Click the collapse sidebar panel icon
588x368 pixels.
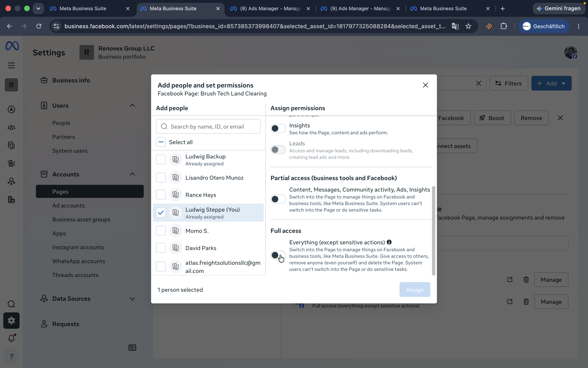(132, 348)
